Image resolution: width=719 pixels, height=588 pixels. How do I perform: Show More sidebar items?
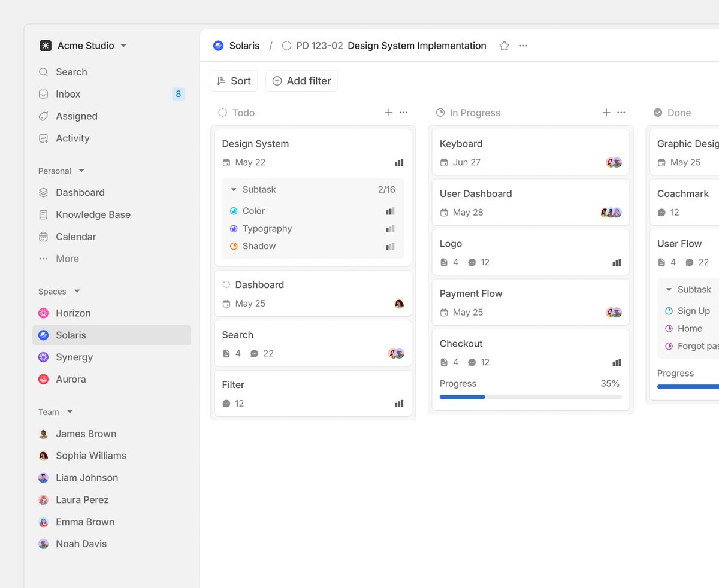point(111,259)
